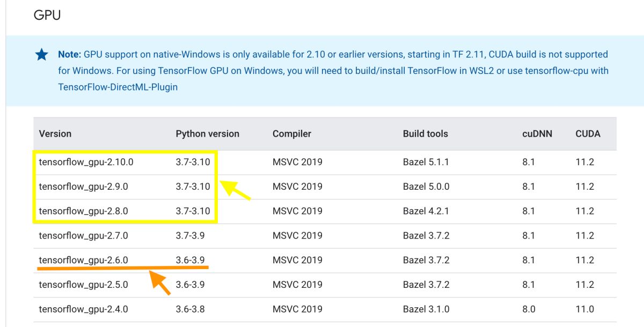Click cuDNN 8.0 in tensorflow_gpu-2.4.0 row
Image resolution: width=644 pixels, height=327 pixels.
click(529, 309)
